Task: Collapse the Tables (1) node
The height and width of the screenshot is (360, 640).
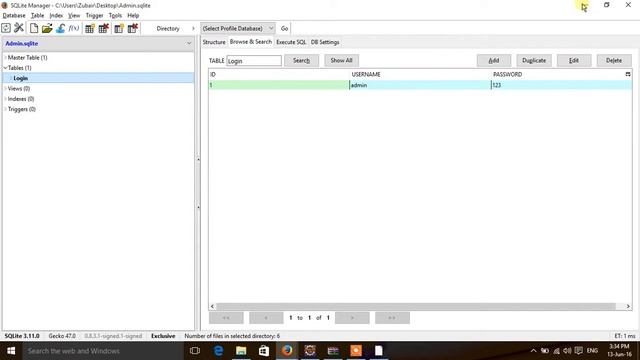Action: 5,68
